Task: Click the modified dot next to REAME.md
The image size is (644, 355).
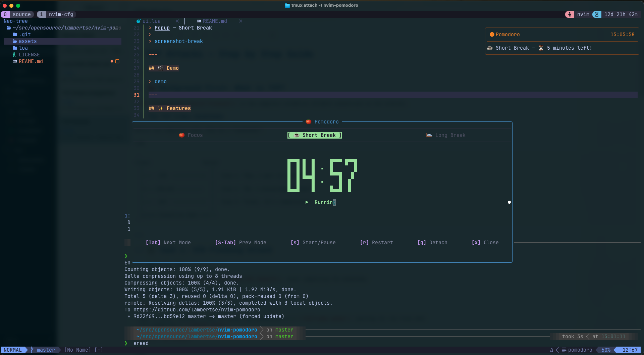Action: 112,61
